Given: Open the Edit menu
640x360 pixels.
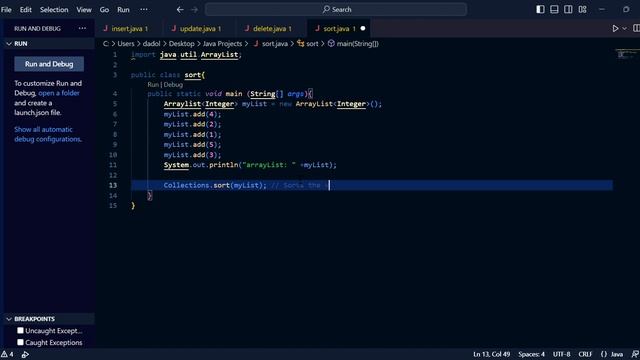Looking at the screenshot, I should click(x=25, y=9).
